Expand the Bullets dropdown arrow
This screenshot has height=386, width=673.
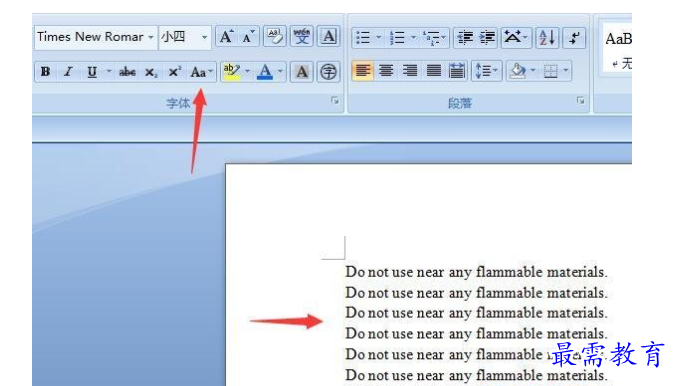click(x=378, y=37)
